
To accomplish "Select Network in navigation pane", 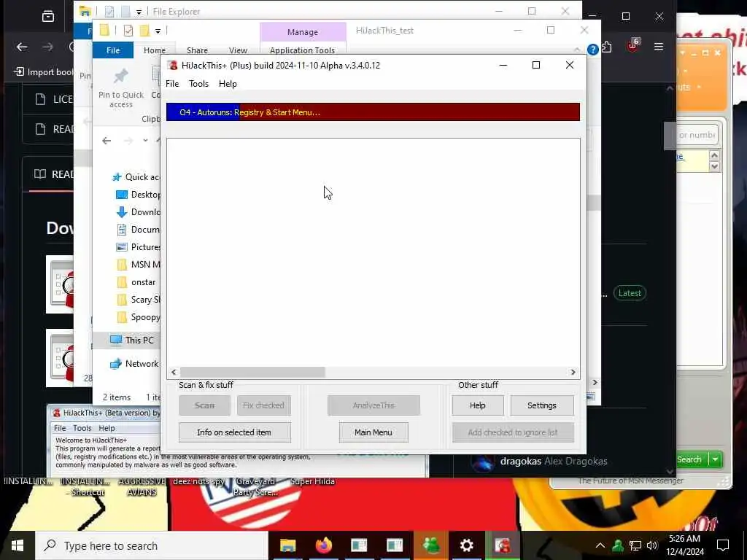I will 134,363.
